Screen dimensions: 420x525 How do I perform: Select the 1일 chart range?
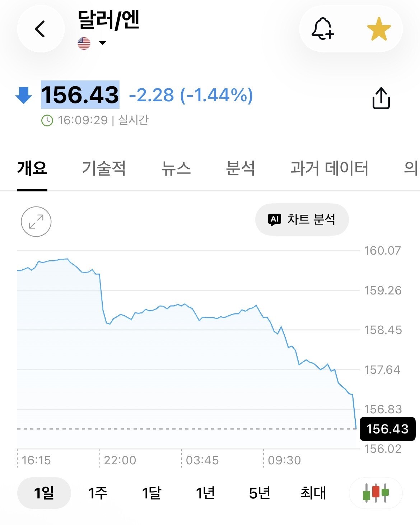(44, 493)
